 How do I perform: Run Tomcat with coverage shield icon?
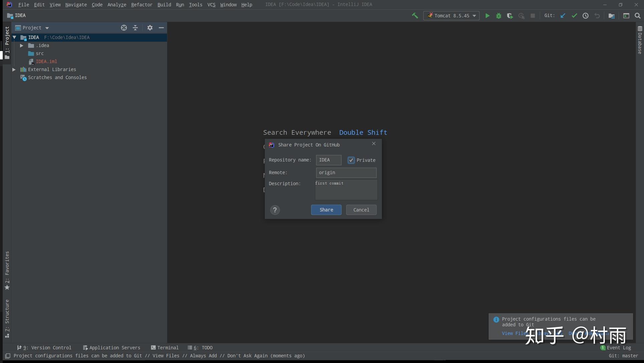coord(510,16)
